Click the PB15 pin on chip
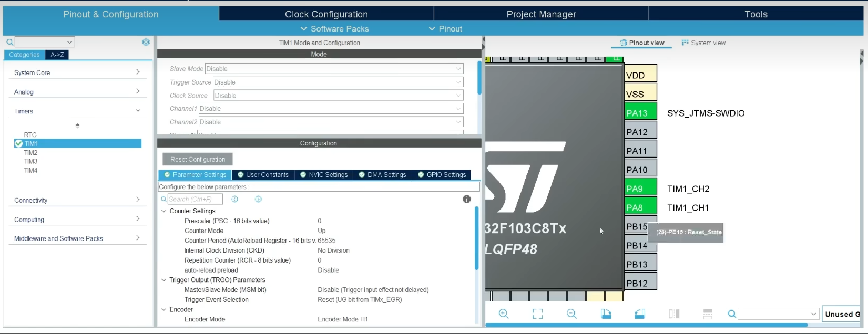The height and width of the screenshot is (334, 868). (x=637, y=226)
